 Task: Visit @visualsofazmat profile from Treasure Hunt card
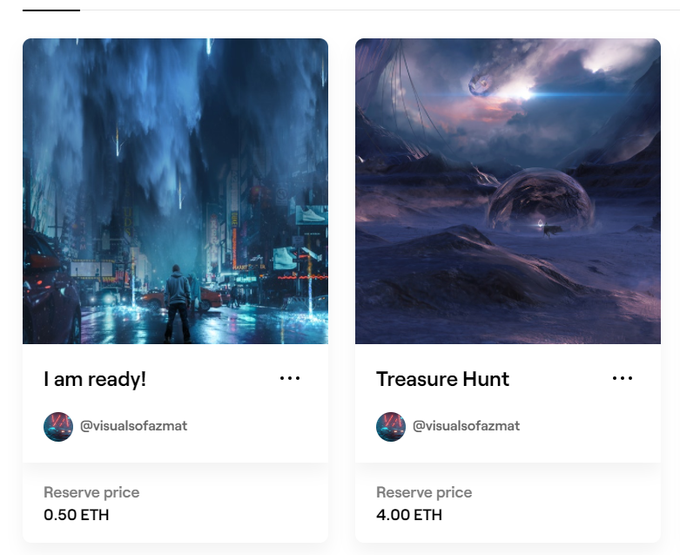click(466, 426)
